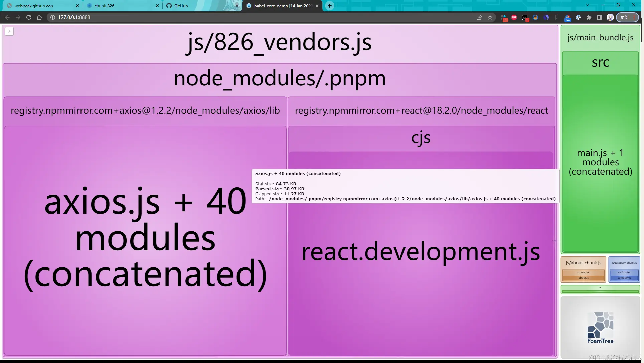Expand the sidebar with the arrow button

click(x=9, y=31)
